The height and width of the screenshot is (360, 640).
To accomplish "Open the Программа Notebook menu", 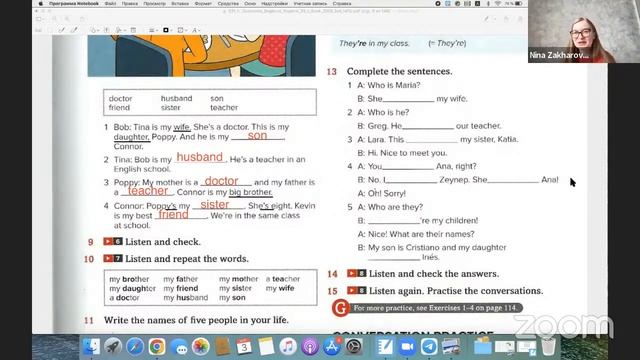I will point(74,4).
